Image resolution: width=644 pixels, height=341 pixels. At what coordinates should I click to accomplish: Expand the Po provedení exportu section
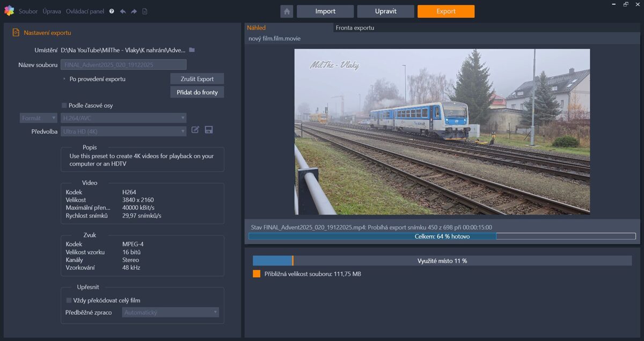(65, 79)
